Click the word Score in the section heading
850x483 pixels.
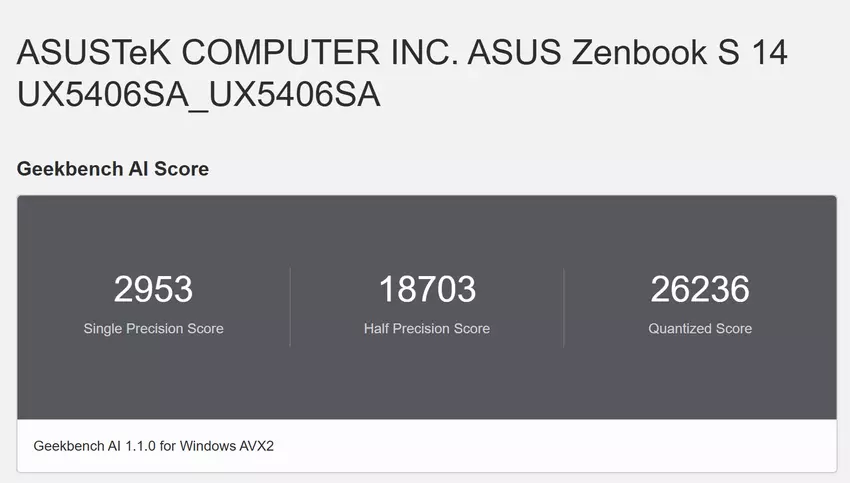coord(183,169)
